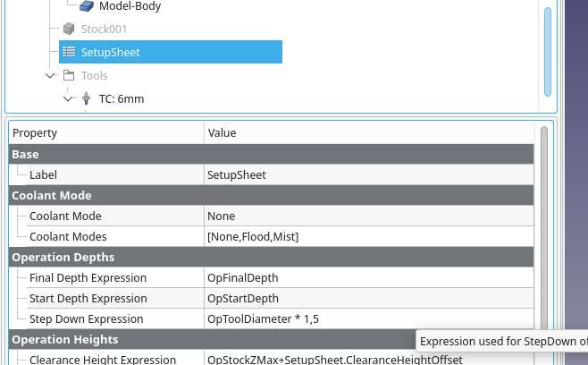Viewport: 588px width, 365px height.
Task: Edit the Step Down Expression value
Action: point(366,318)
